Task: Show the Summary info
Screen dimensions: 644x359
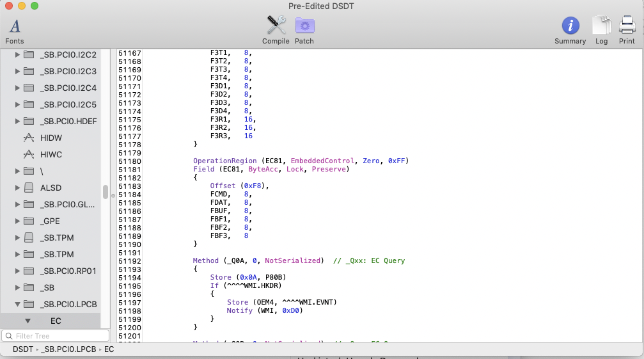Action: [x=570, y=30]
